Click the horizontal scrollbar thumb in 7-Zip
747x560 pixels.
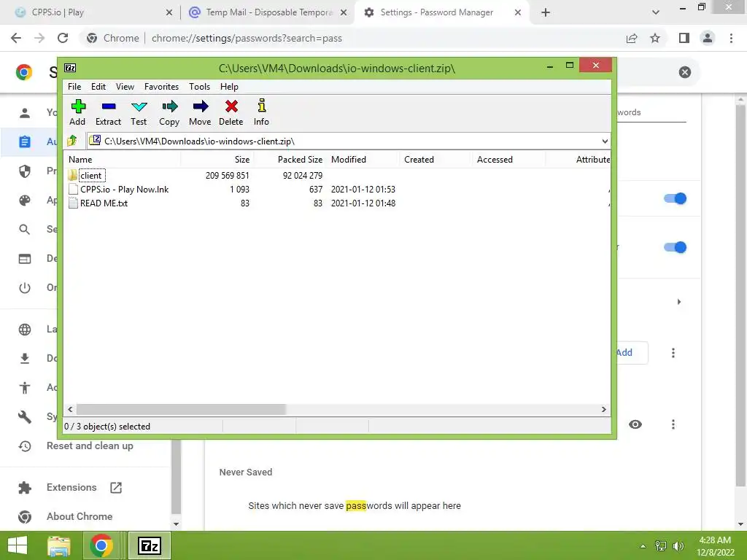pyautogui.click(x=181, y=410)
